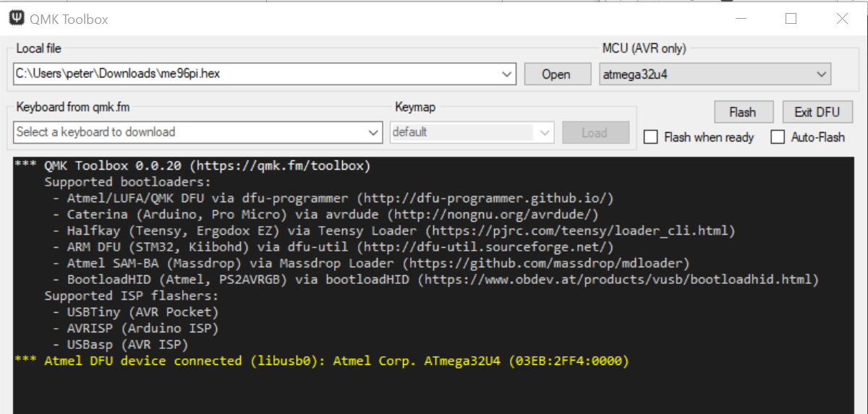Click the QMK Toolbox app icon in title bar
The width and height of the screenshot is (868, 414).
15,19
